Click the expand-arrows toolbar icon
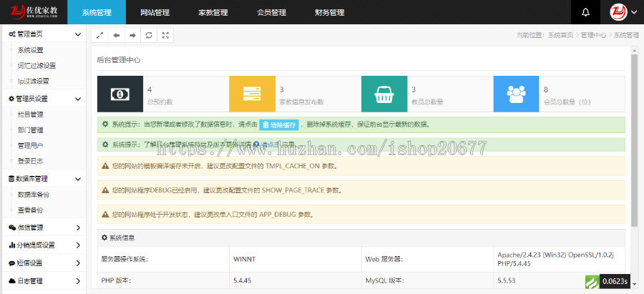Image resolution: width=644 pixels, height=294 pixels. coord(99,35)
